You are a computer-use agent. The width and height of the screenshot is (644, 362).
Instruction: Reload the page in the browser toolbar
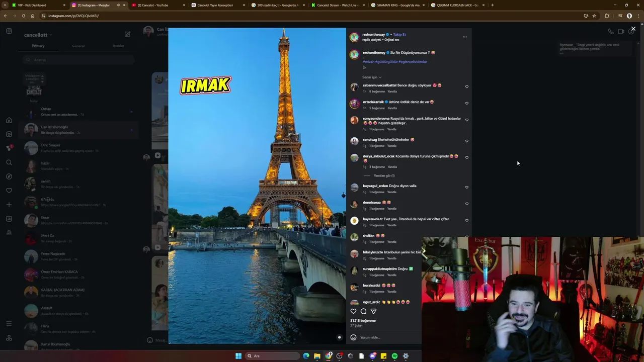pyautogui.click(x=23, y=16)
